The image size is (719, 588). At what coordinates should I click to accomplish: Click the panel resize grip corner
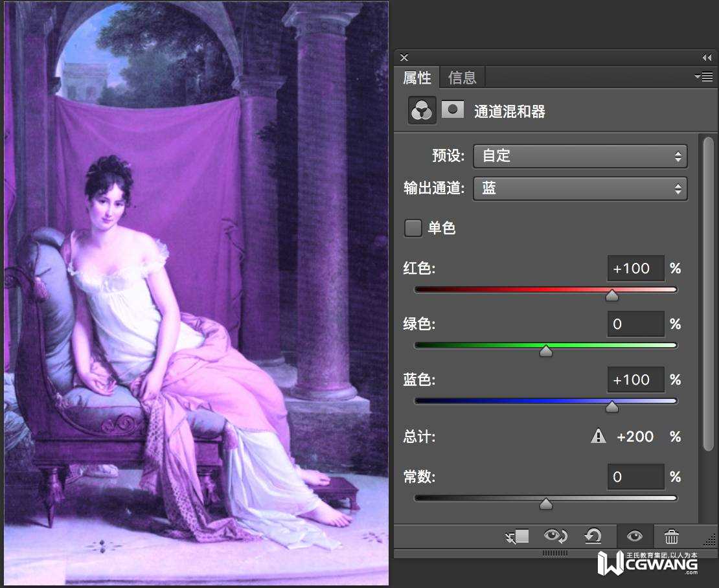tap(711, 541)
